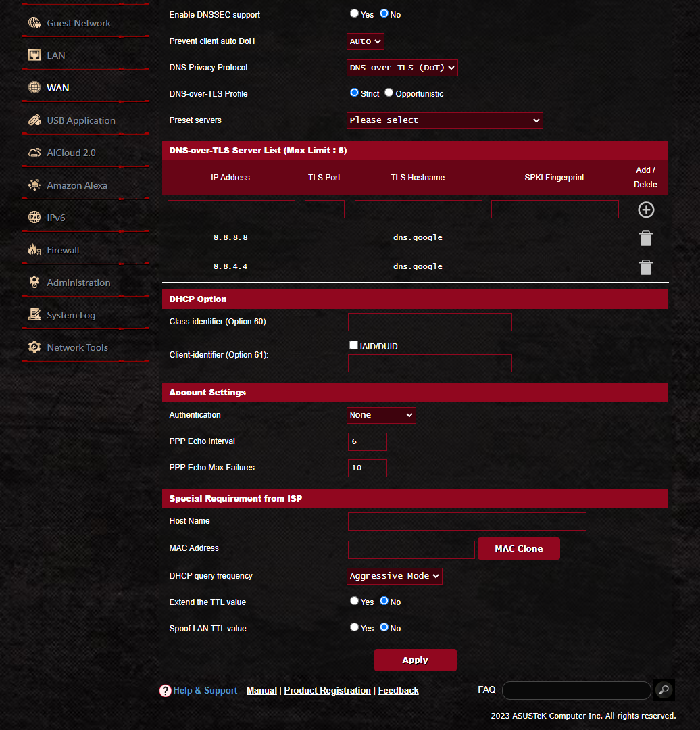Open Help & Support question mark icon
The image size is (700, 730).
pos(166,690)
